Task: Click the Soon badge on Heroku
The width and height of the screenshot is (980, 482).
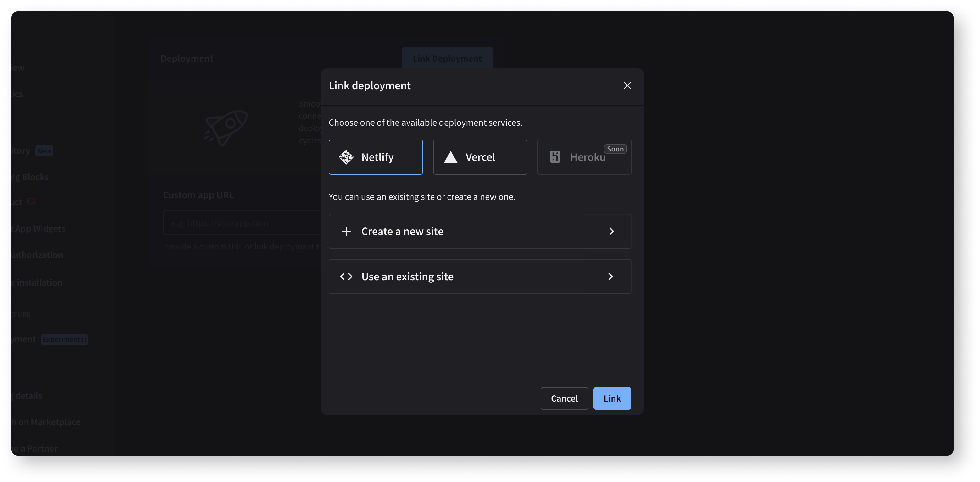Action: point(615,149)
